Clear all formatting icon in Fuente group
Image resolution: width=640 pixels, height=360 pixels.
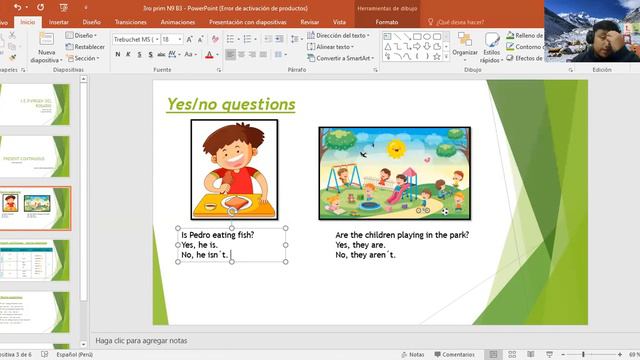tap(215, 39)
